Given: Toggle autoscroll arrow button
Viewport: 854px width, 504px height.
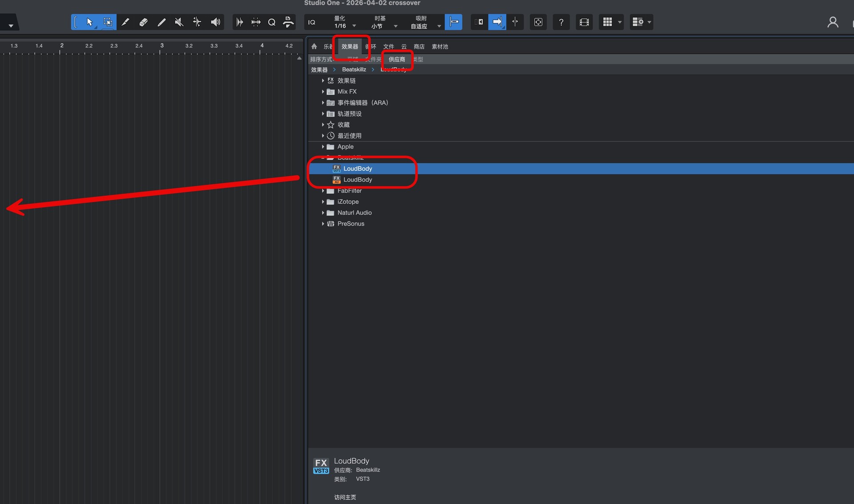Looking at the screenshot, I should pyautogui.click(x=497, y=22).
